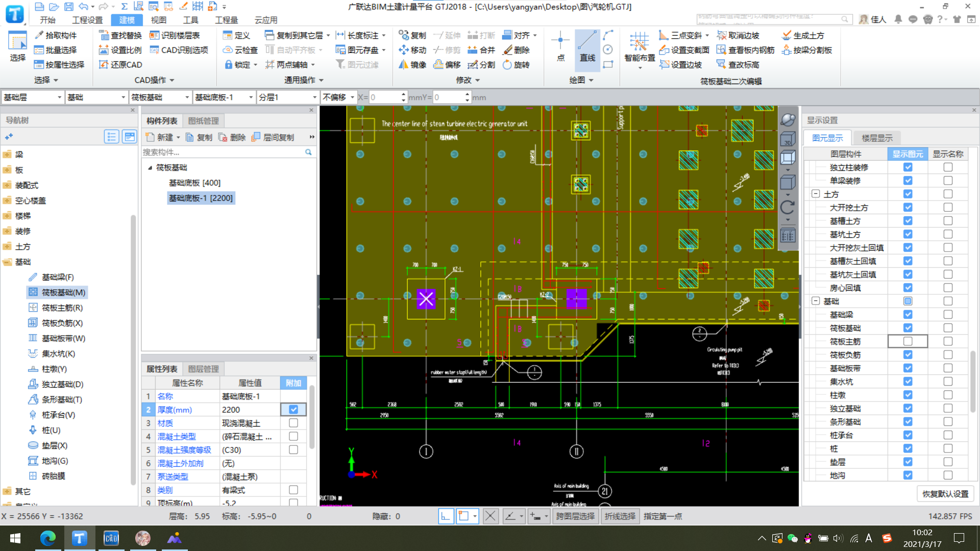This screenshot has height=551, width=980.
Task: Uncheck 显示图元 for 集水坑
Action: tap(908, 382)
